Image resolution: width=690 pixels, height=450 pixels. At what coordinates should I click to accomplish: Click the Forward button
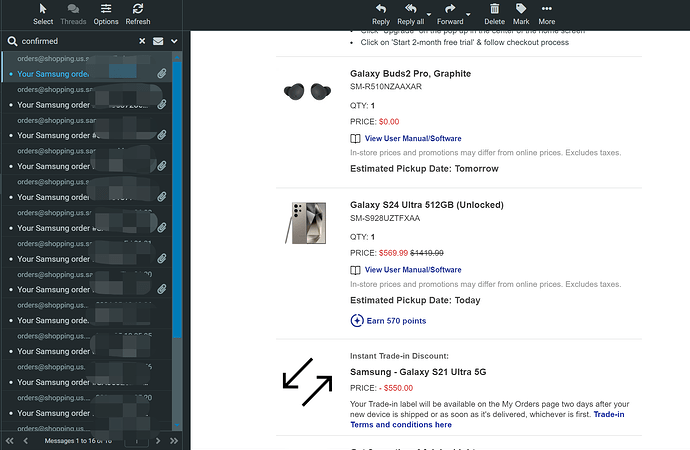[449, 13]
